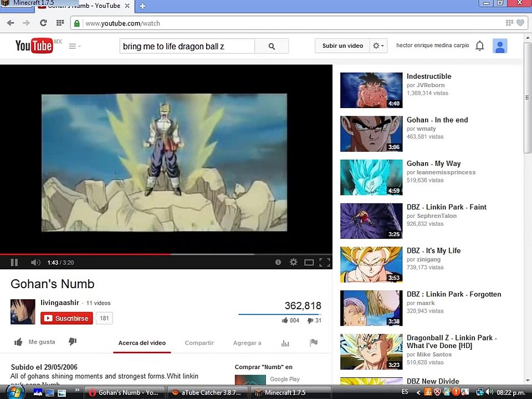The width and height of the screenshot is (532, 399).
Task: Go back with browser back arrow
Action: (11, 23)
